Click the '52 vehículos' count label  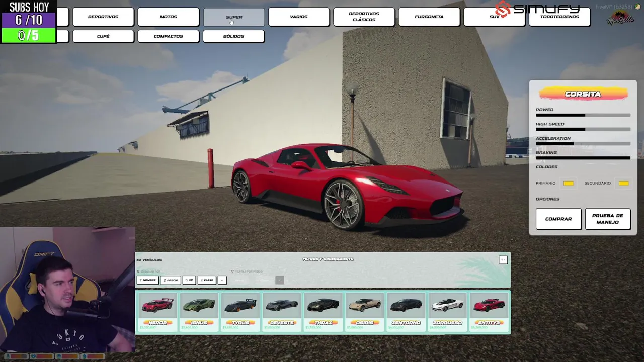tap(149, 260)
